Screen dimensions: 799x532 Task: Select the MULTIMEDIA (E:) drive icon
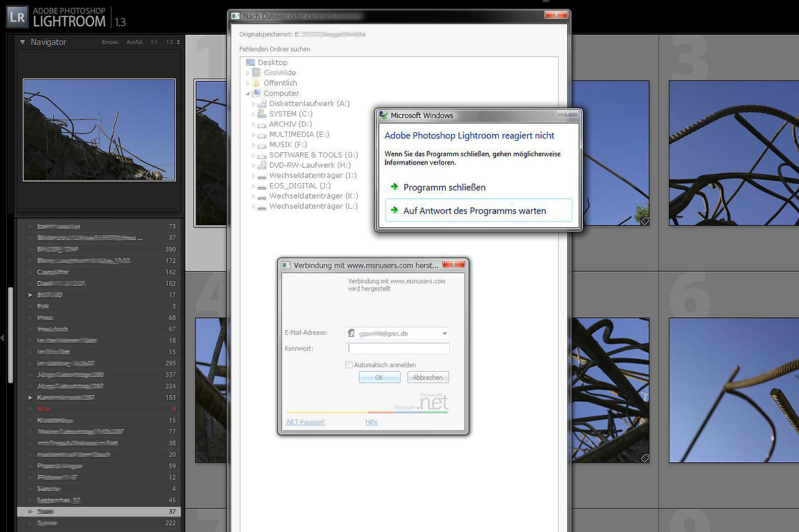(x=262, y=135)
